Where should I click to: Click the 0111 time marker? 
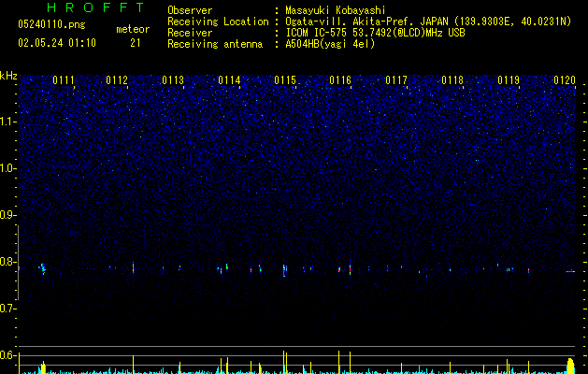click(x=64, y=80)
